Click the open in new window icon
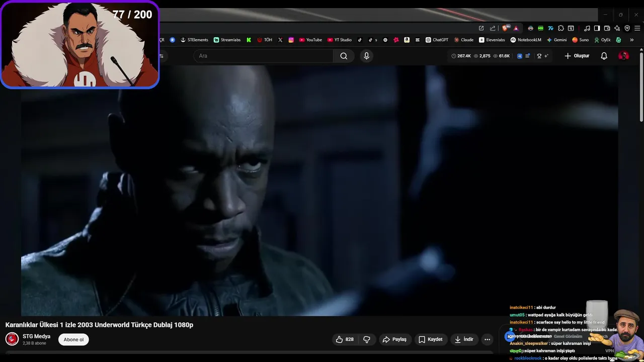The width and height of the screenshot is (644, 362). 481,28
